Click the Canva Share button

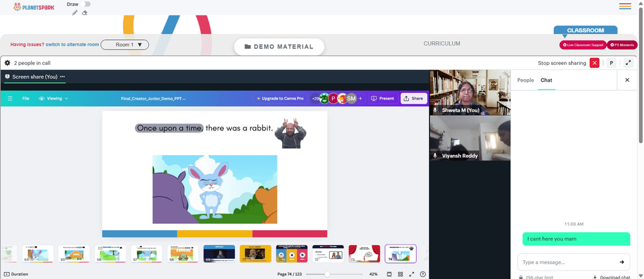(x=413, y=98)
